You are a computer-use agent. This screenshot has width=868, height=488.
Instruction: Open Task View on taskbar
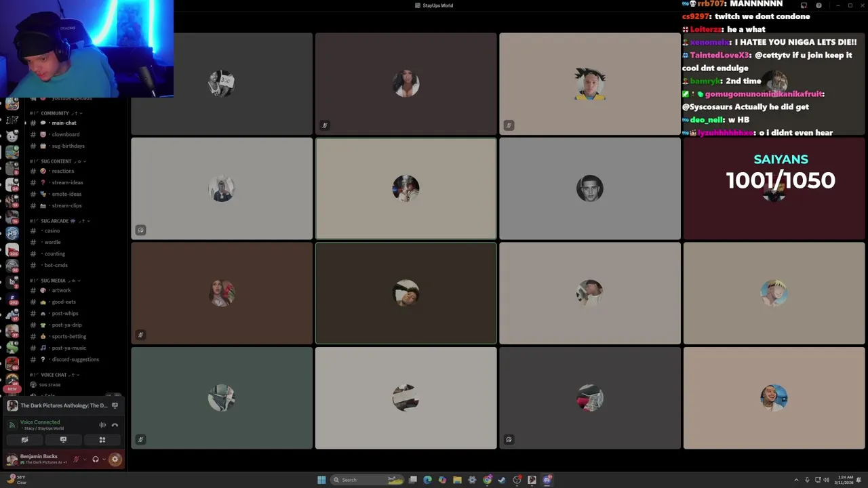pyautogui.click(x=412, y=480)
